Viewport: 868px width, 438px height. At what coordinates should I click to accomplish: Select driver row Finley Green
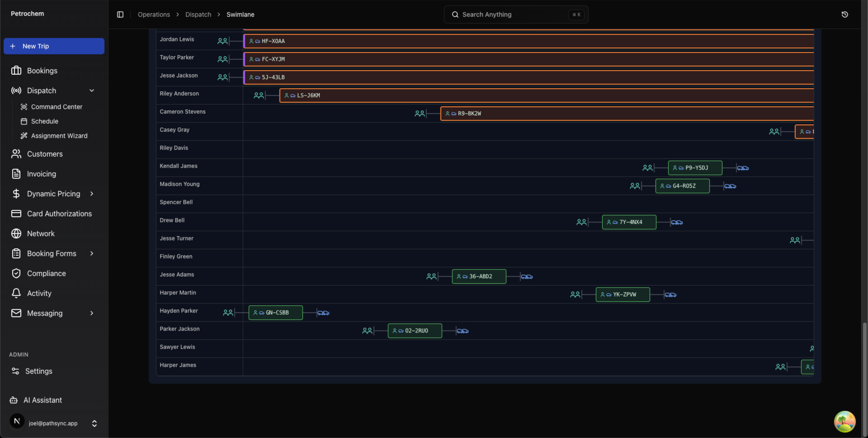(x=485, y=258)
